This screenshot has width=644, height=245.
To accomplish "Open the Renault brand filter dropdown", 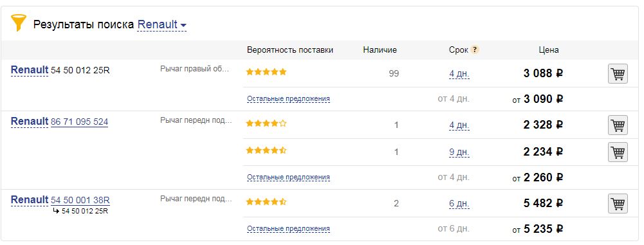I will pyautogui.click(x=162, y=24).
